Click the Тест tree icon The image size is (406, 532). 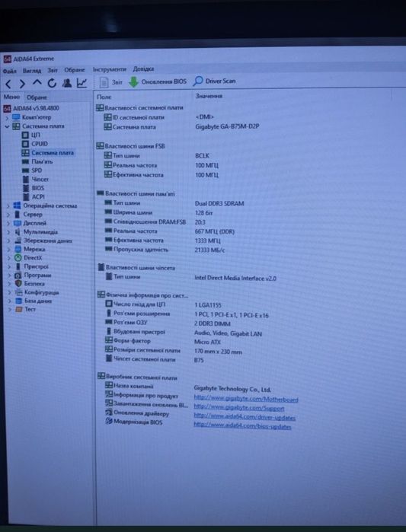coord(19,309)
